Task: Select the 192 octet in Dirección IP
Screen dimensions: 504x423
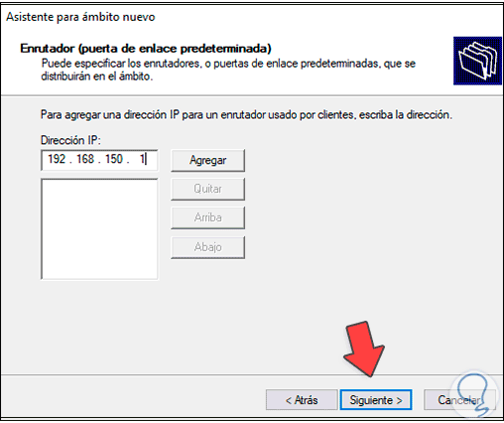Action: (x=57, y=159)
